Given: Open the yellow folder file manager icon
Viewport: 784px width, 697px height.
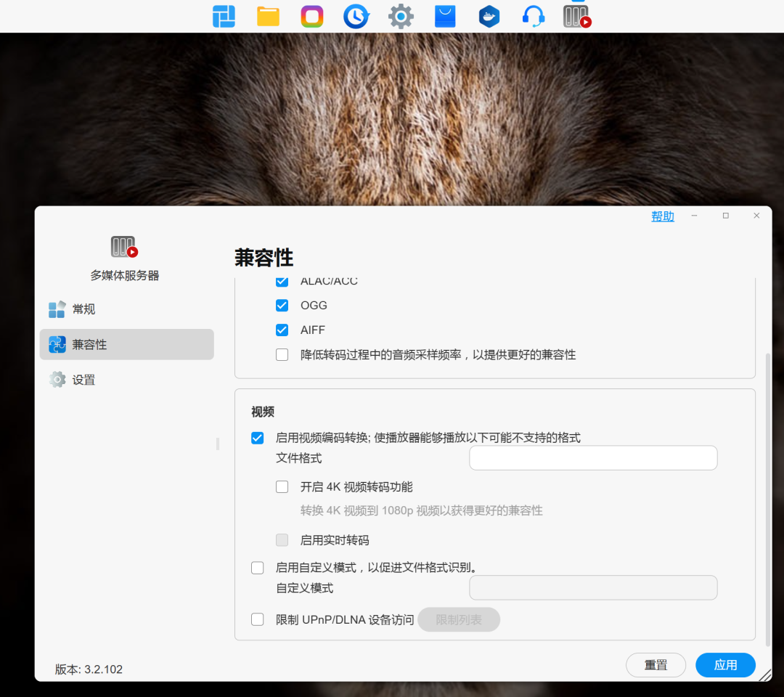Looking at the screenshot, I should (x=268, y=16).
